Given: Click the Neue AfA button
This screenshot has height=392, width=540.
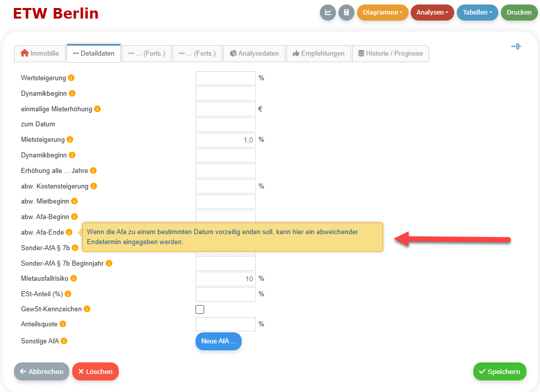Looking at the screenshot, I should coord(218,341).
